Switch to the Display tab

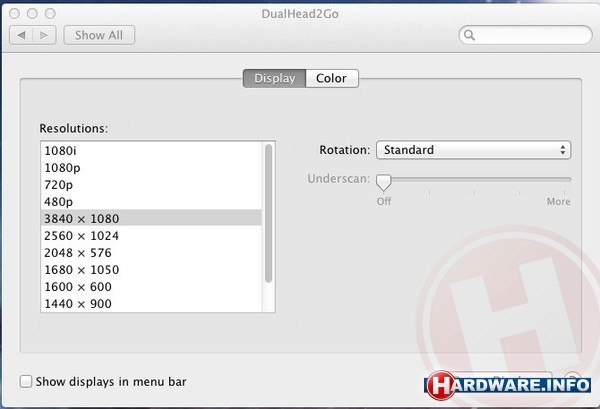(x=274, y=78)
